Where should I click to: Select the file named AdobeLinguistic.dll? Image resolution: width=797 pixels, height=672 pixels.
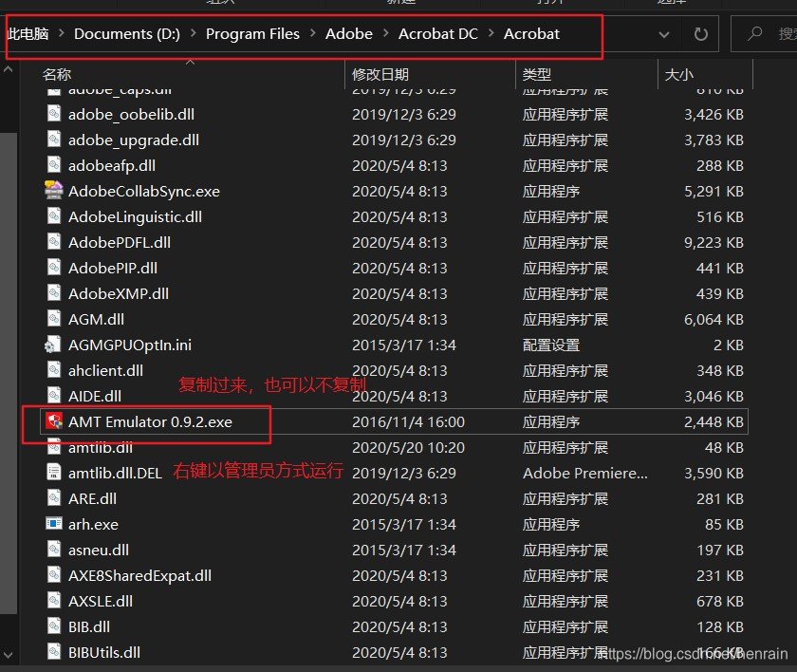coord(135,216)
